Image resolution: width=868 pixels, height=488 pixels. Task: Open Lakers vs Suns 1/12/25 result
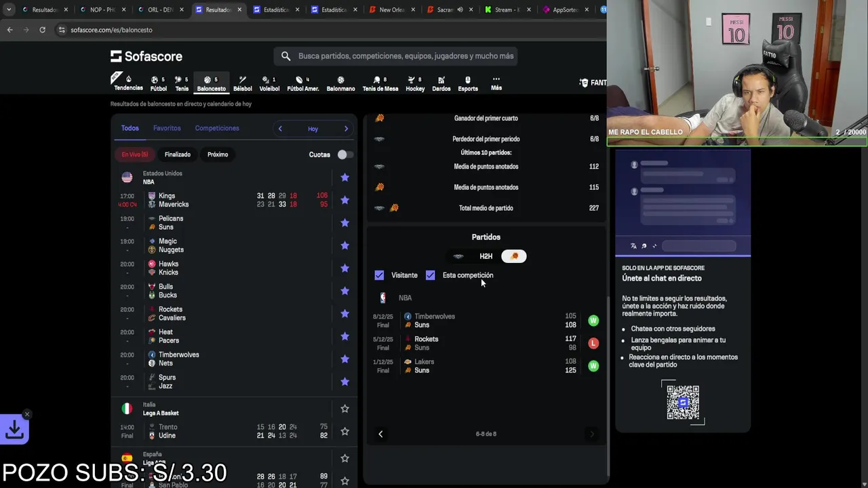tap(486, 366)
